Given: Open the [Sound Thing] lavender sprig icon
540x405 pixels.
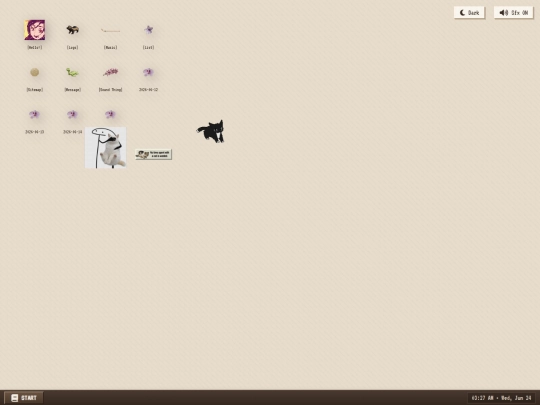Looking at the screenshot, I should pos(110,72).
